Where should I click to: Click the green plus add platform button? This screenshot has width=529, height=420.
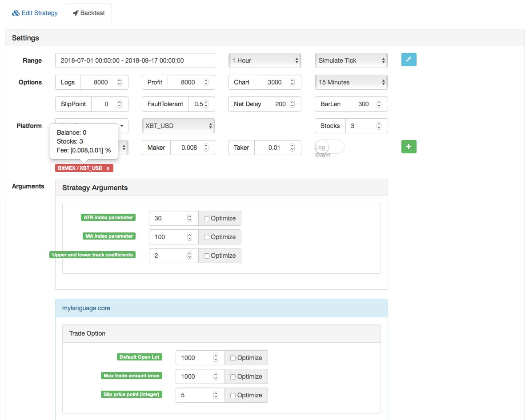click(x=409, y=147)
